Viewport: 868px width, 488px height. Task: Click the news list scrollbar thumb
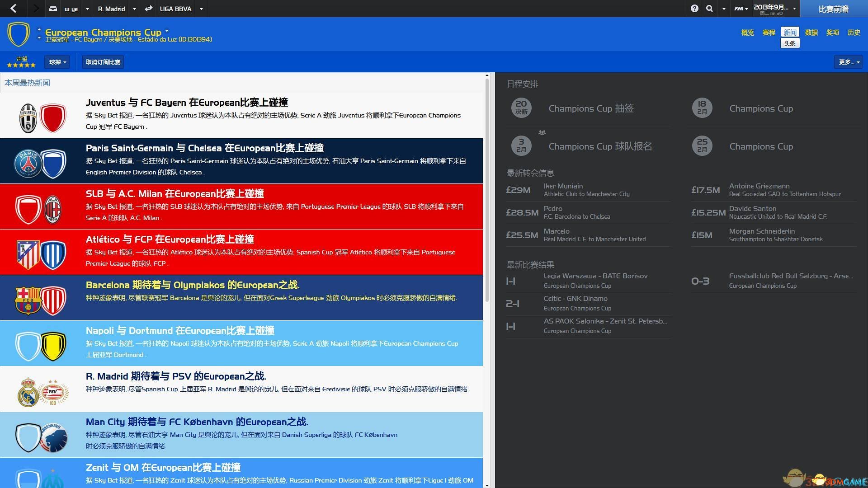coord(487,190)
